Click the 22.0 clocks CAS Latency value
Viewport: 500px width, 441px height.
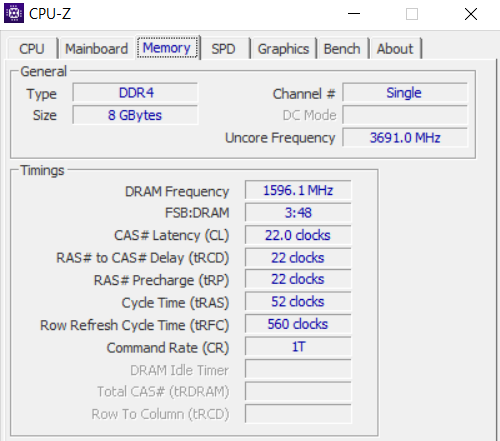coord(298,235)
